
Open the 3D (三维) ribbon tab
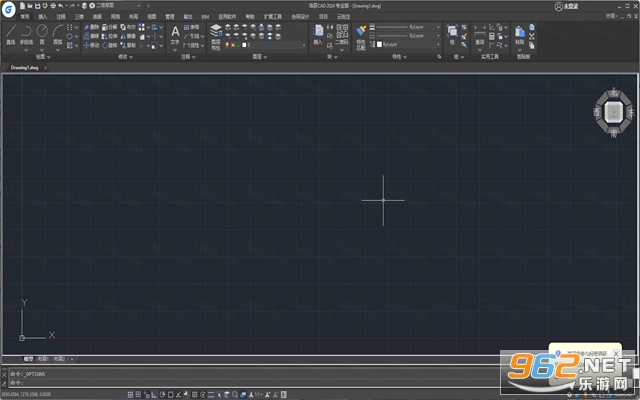pyautogui.click(x=79, y=17)
